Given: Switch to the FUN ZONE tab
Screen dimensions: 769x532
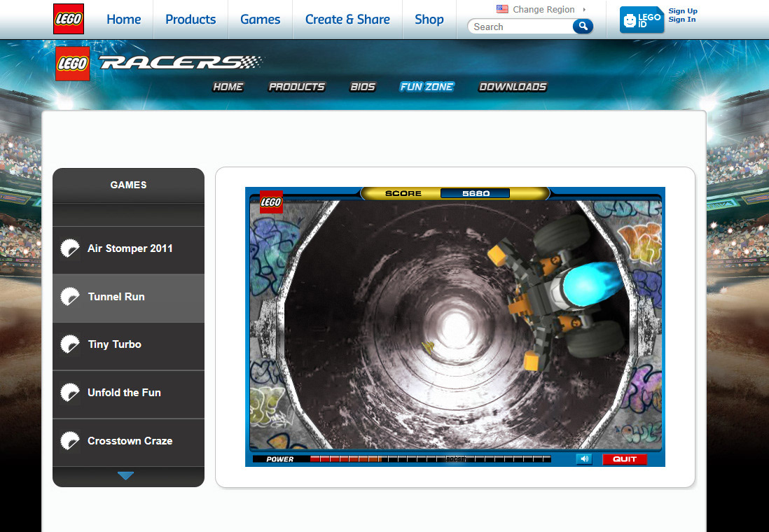Looking at the screenshot, I should pos(427,87).
